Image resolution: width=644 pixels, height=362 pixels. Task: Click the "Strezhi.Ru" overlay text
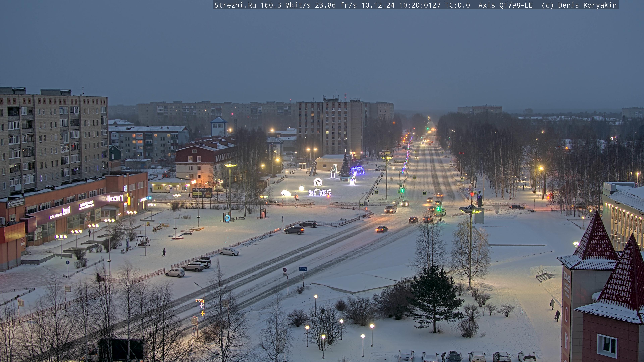coord(235,5)
